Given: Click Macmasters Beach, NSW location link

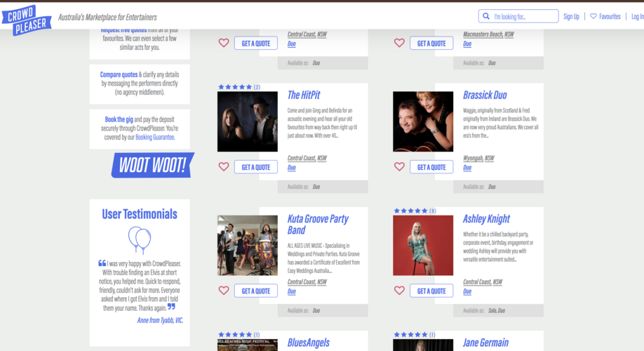Looking at the screenshot, I should pos(488,34).
